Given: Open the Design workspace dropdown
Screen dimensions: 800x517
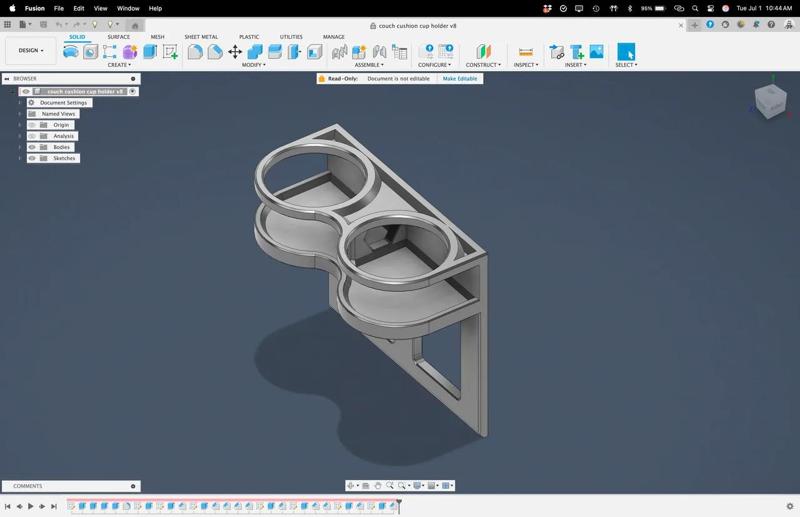Looking at the screenshot, I should (31, 50).
